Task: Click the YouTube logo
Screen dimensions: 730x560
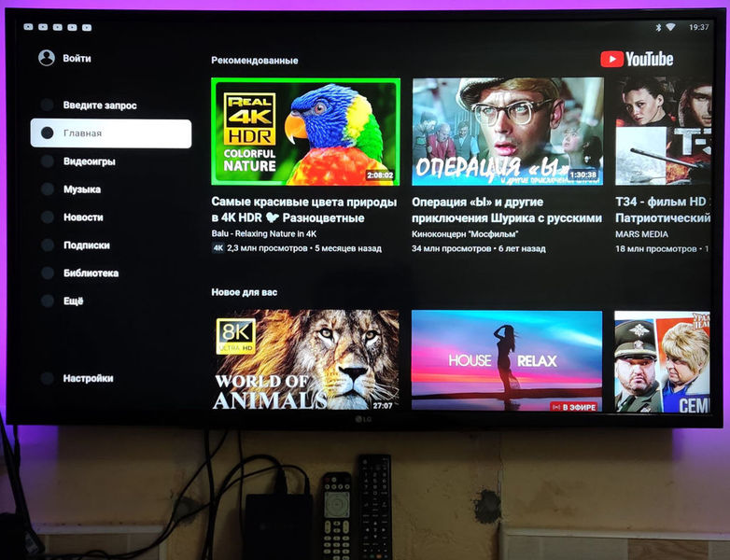Action: click(x=637, y=59)
